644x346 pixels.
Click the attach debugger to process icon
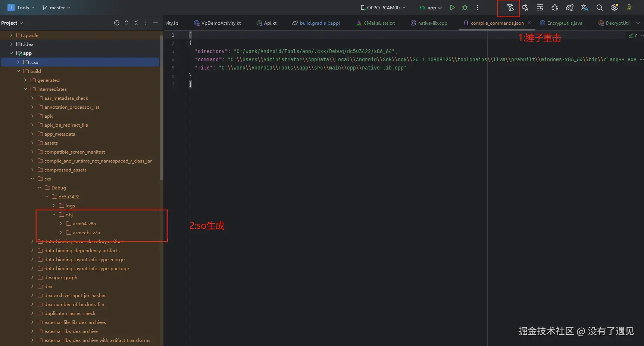pos(555,7)
